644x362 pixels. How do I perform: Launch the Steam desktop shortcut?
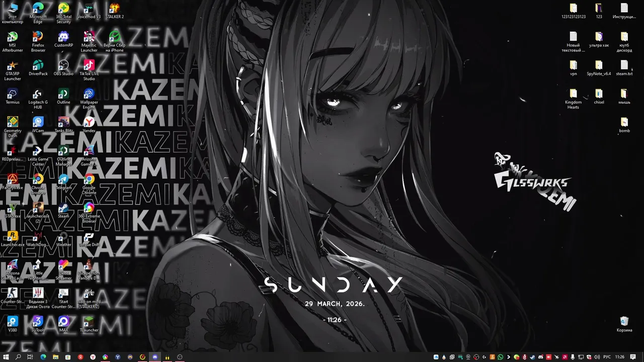point(63,209)
